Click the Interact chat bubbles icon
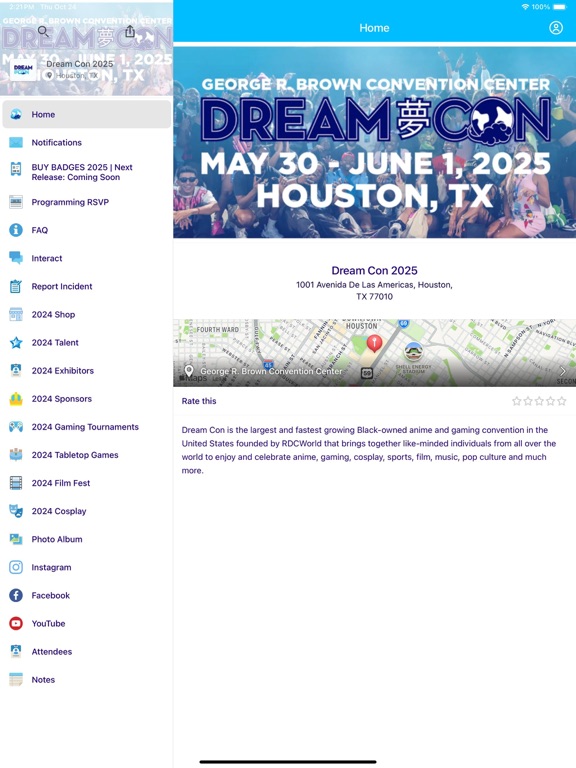 pos(16,258)
